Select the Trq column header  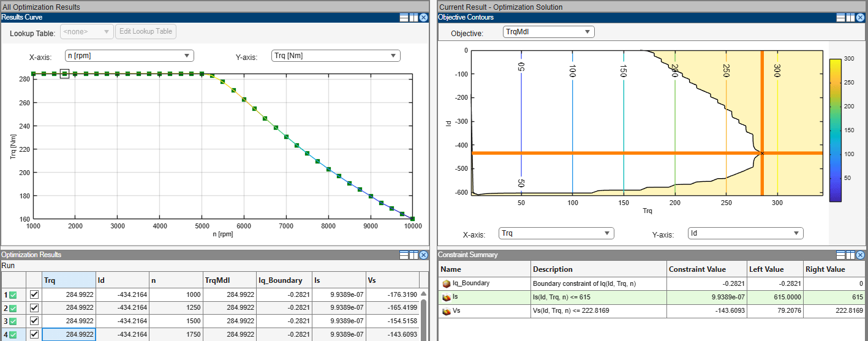68,280
